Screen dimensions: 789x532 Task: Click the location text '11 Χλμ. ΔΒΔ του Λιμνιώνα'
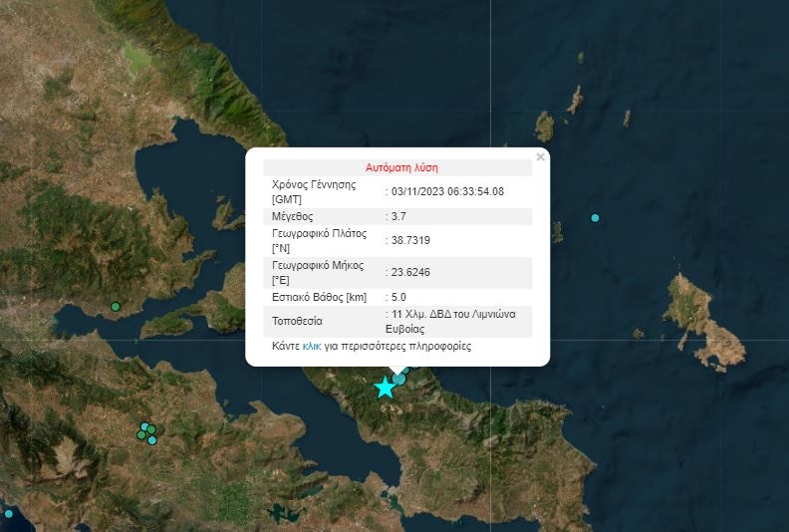point(453,315)
